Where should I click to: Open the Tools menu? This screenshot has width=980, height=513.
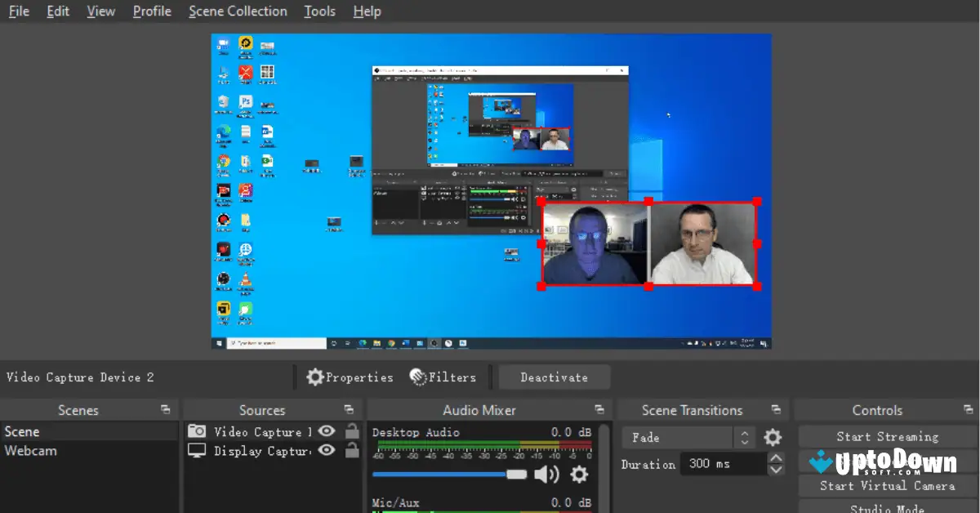click(319, 11)
